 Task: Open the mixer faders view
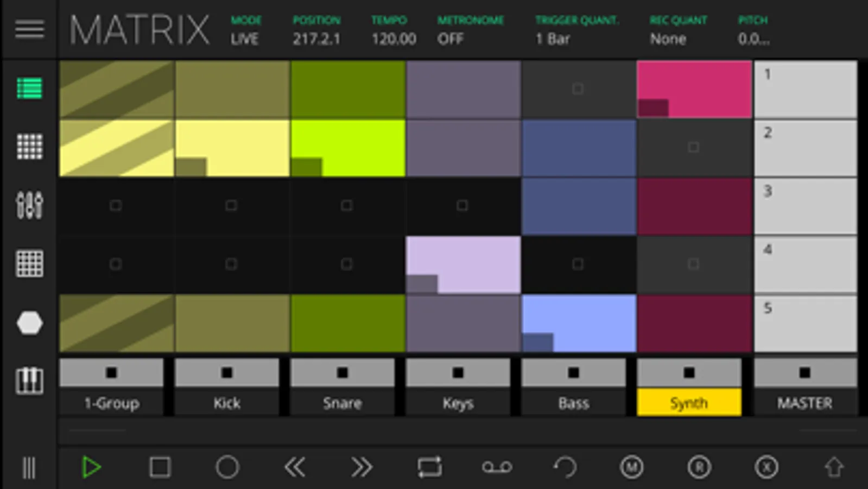pyautogui.click(x=29, y=205)
